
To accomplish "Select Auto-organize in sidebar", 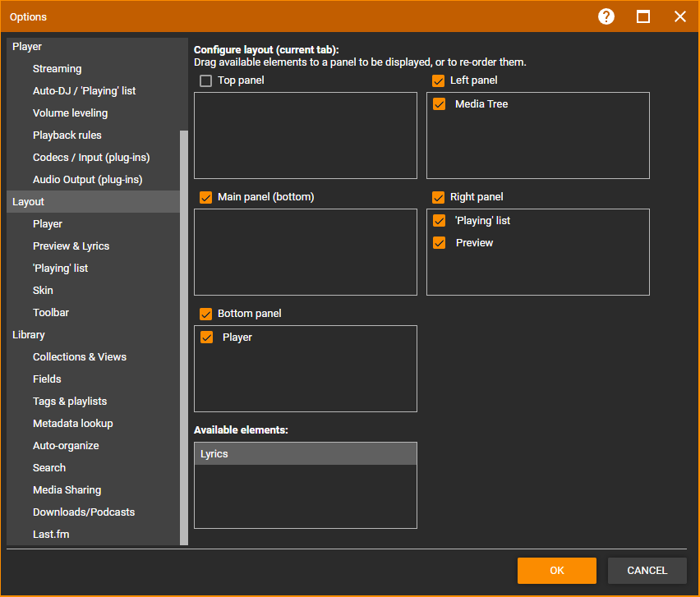I will 94,445.
